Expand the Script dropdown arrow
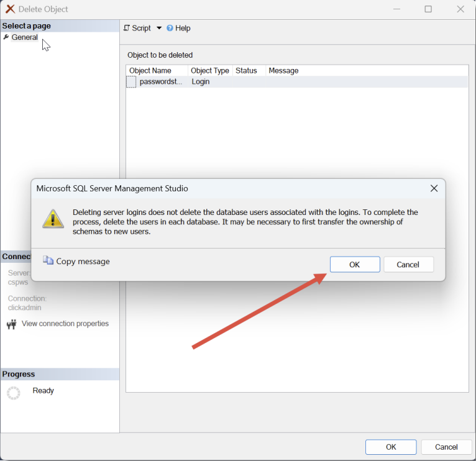Image resolution: width=476 pixels, height=461 pixels. point(159,28)
